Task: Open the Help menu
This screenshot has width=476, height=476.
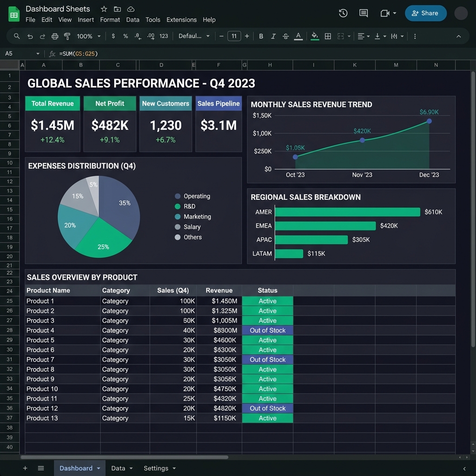Action: [x=209, y=20]
